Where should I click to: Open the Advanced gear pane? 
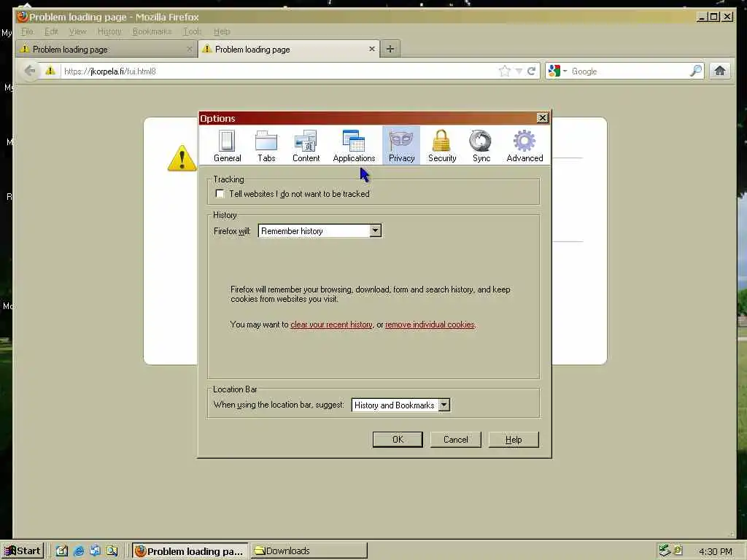coord(525,146)
